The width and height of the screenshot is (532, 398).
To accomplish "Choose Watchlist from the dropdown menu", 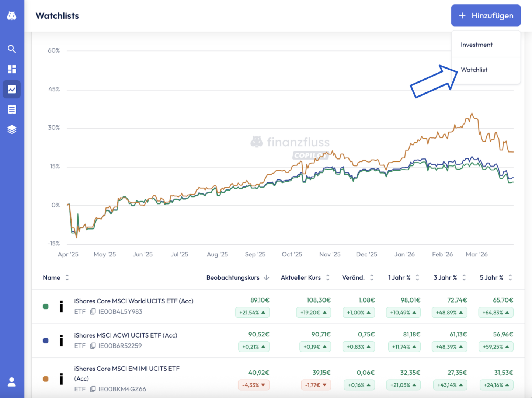I will point(474,70).
